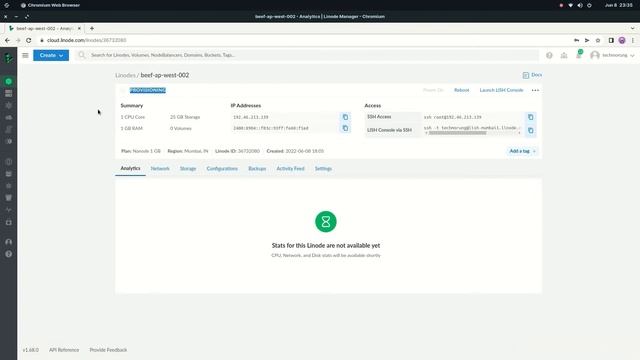Open the Databases sidebar icon
The height and width of the screenshot is (360, 640).
[9, 174]
